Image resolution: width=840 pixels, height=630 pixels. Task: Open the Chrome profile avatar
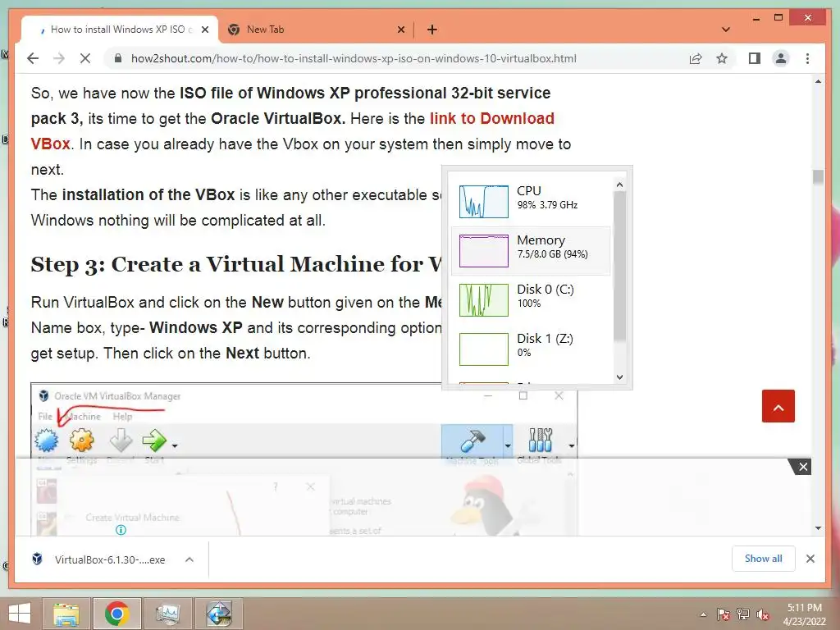(x=781, y=58)
